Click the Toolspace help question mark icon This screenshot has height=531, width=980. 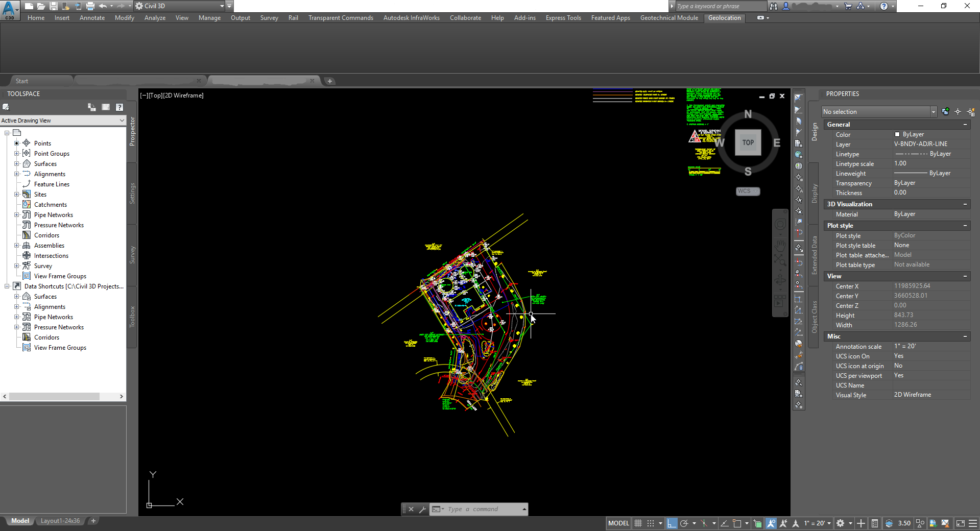pos(119,107)
